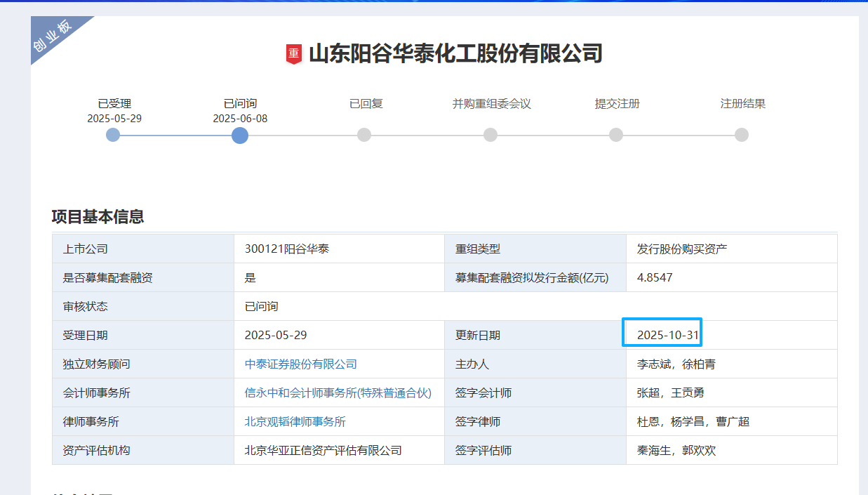This screenshot has width=868, height=495.
Task: Click the 募集配套融资拟发行金额(亿元) label
Action: 532,277
